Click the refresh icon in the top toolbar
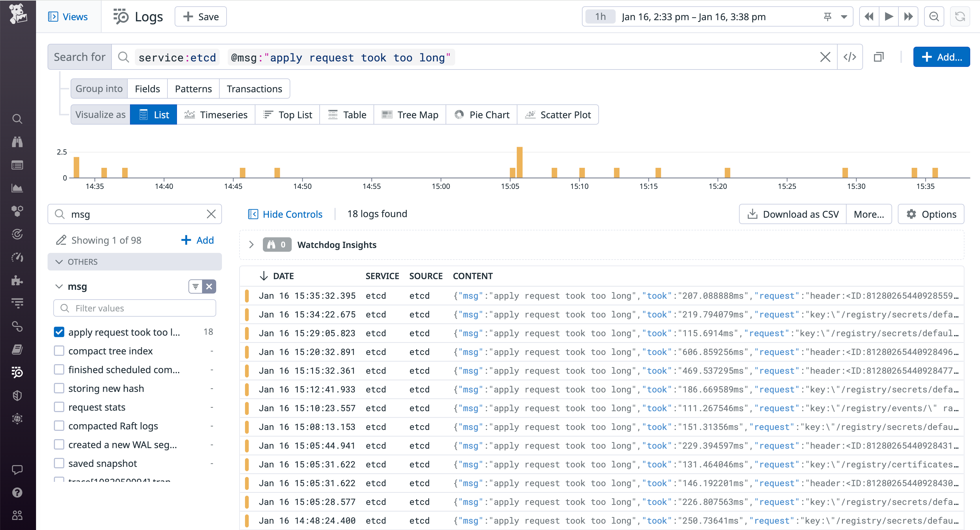The height and width of the screenshot is (530, 980). tap(960, 16)
